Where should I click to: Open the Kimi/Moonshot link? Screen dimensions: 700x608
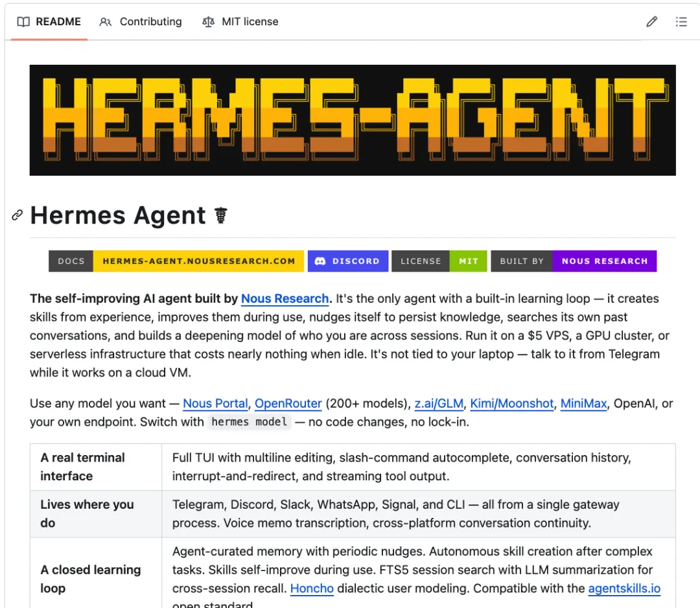pyautogui.click(x=511, y=404)
